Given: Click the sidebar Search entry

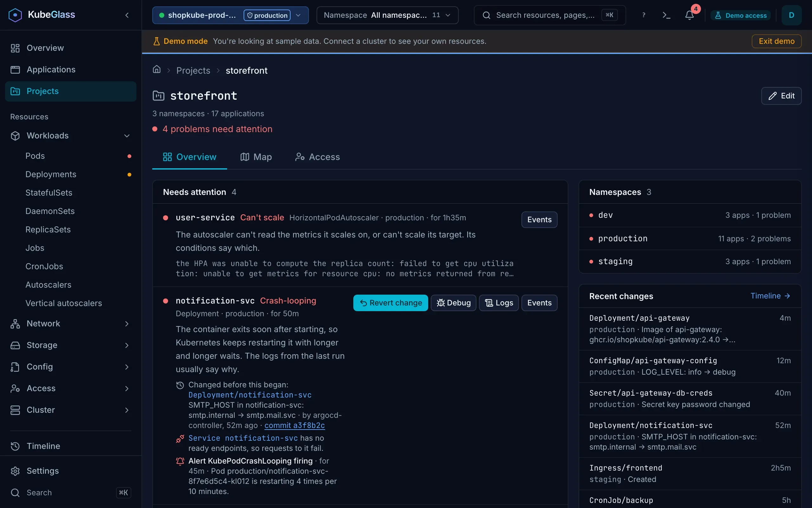Looking at the screenshot, I should pyautogui.click(x=70, y=492).
